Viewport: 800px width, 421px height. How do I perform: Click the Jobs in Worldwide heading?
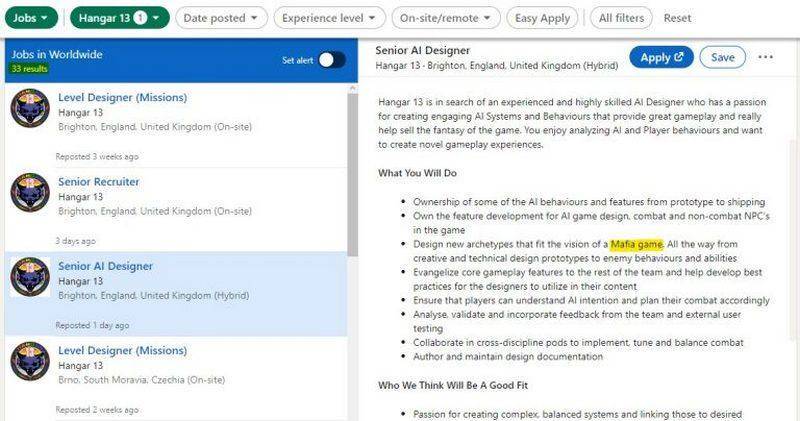point(57,55)
